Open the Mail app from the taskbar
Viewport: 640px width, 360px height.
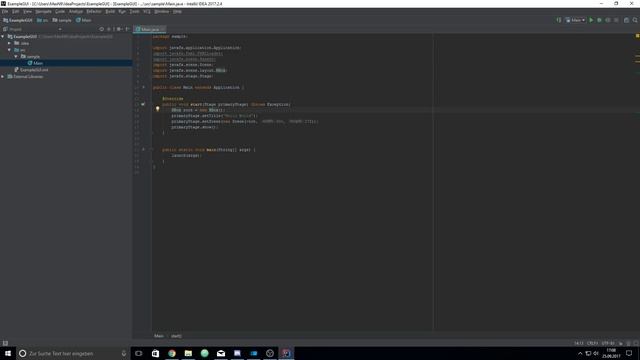point(221,353)
